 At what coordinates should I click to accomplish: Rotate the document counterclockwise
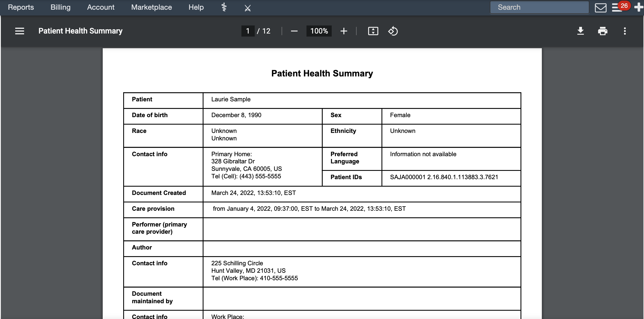coord(393,31)
